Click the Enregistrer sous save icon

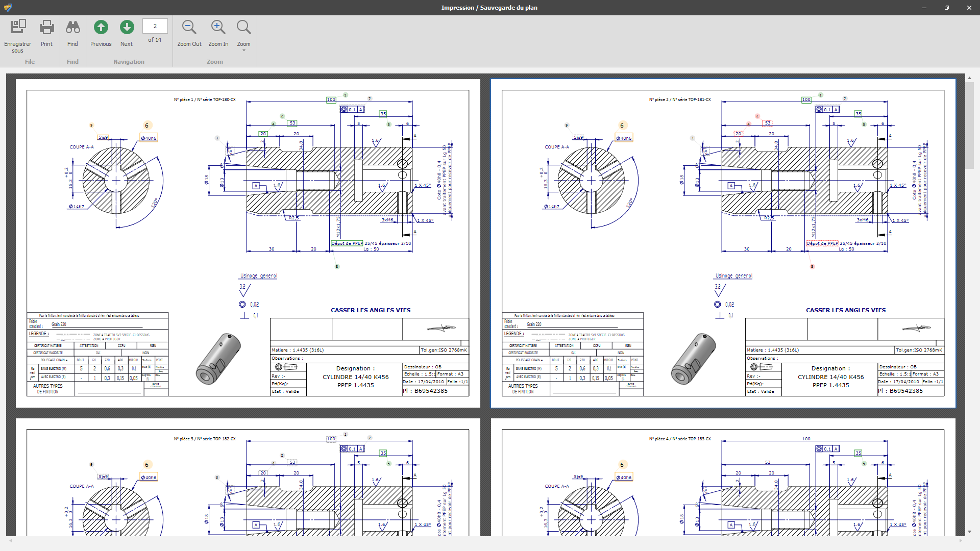(x=18, y=27)
